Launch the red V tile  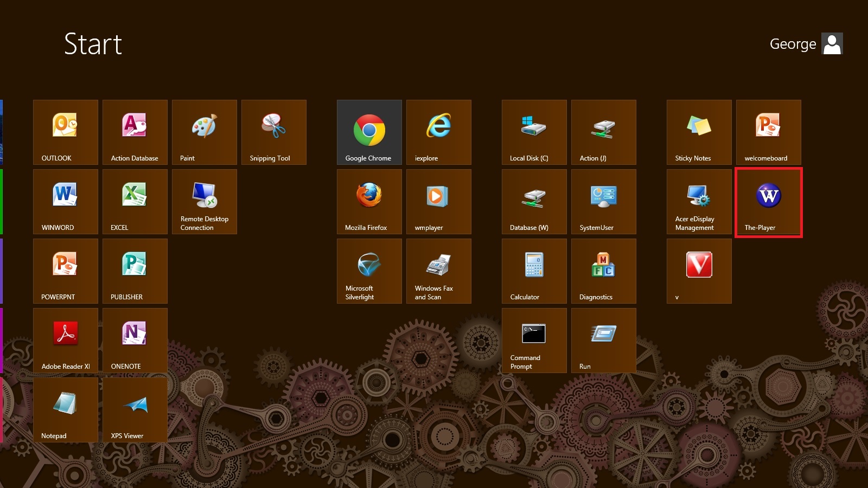pos(699,271)
